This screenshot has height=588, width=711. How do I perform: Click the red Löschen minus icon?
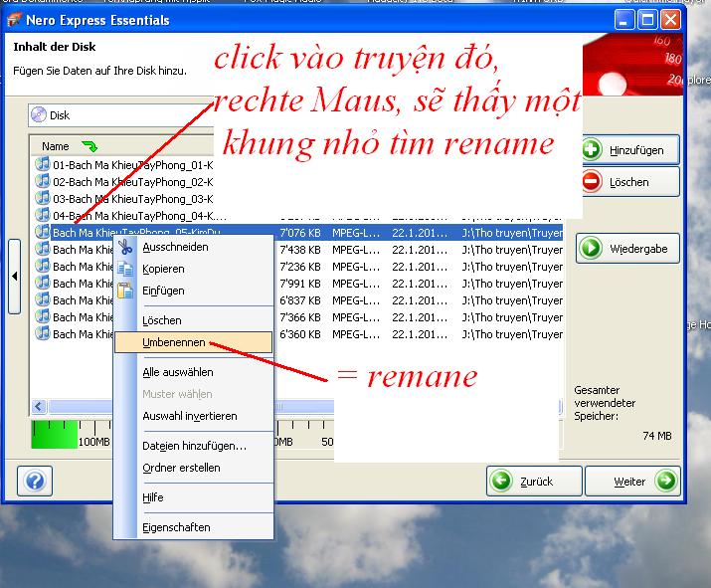point(592,182)
